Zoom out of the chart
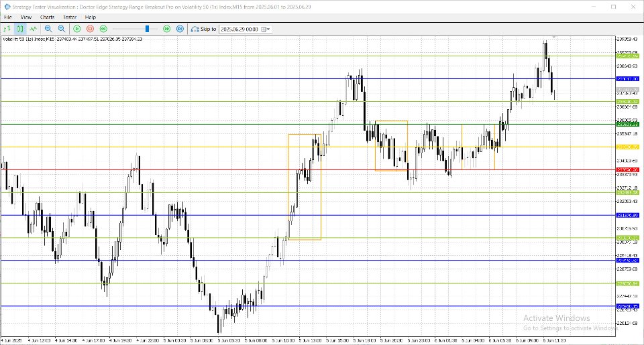The width and height of the screenshot is (644, 345). [x=62, y=29]
